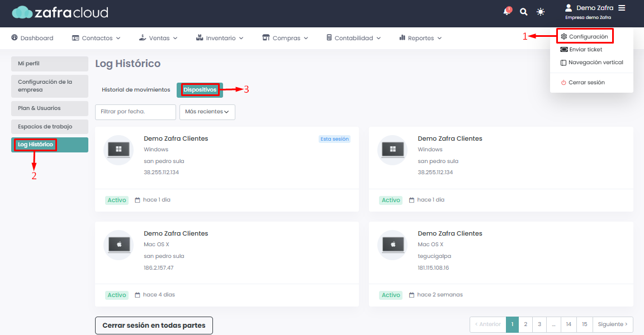
Task: Click the Ventas hand icon
Action: tap(143, 38)
